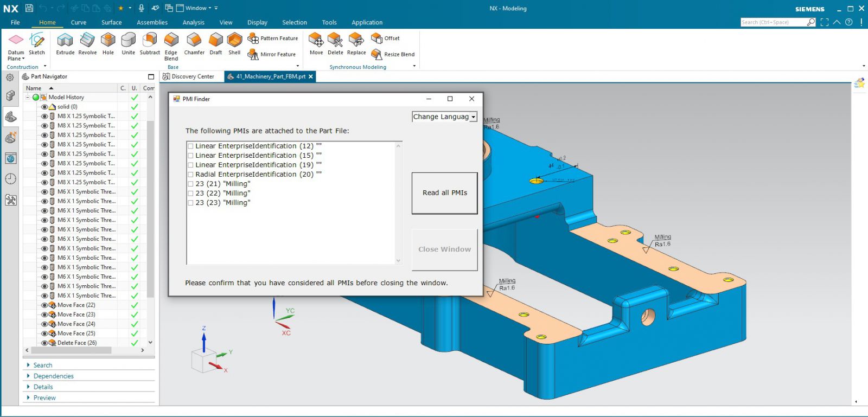Select the Move Face (24) feature
The height and width of the screenshot is (417, 868).
[76, 324]
